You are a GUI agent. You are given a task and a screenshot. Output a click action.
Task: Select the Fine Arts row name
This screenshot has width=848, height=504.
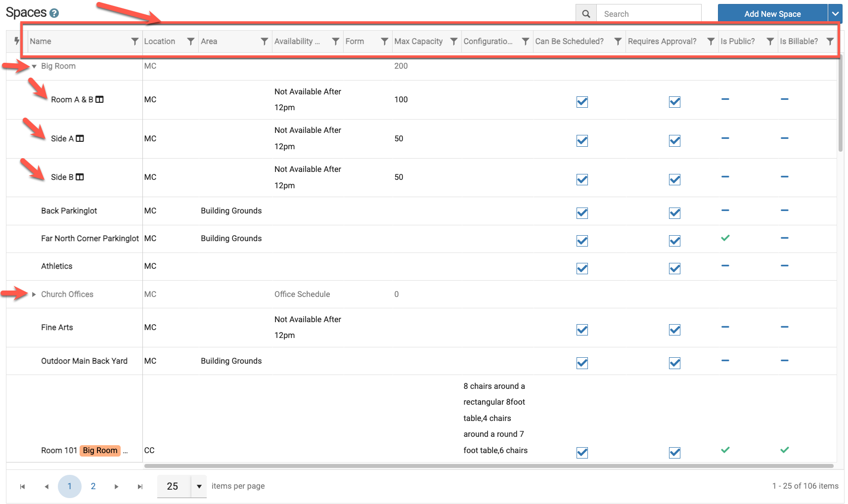pyautogui.click(x=57, y=328)
